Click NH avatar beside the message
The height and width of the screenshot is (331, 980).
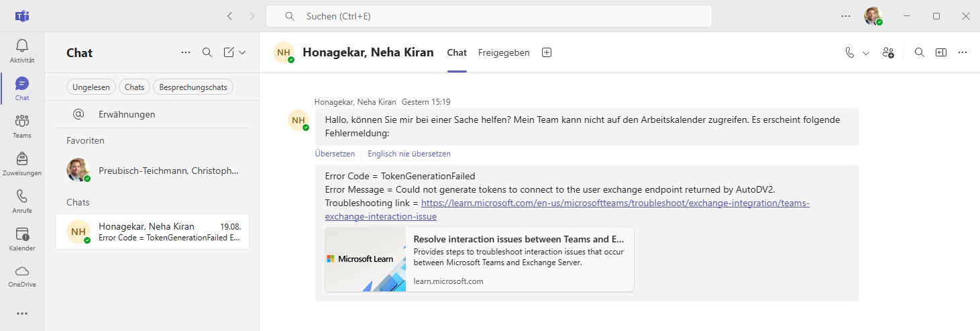(x=298, y=120)
